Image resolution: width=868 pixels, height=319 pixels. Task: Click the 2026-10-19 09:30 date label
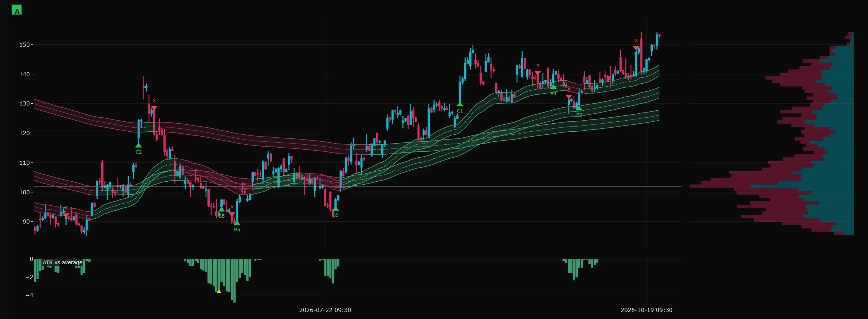[646, 310]
